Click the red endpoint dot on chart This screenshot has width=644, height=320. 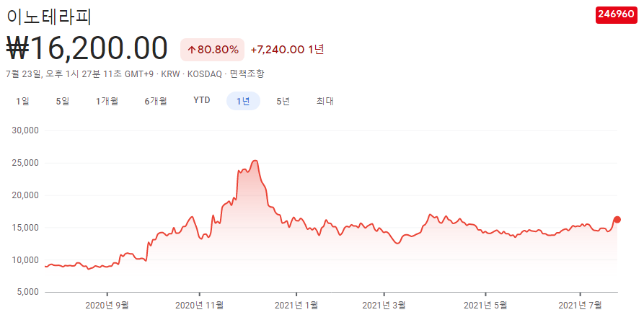point(617,220)
